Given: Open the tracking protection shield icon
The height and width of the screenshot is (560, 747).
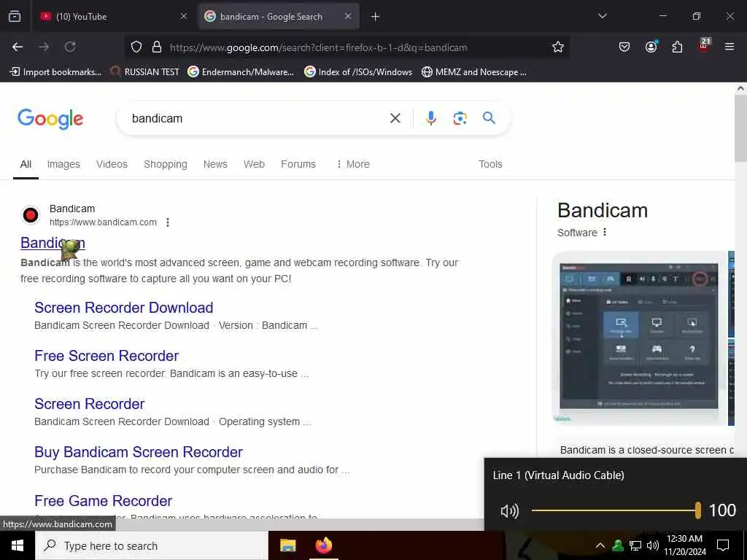Looking at the screenshot, I should pos(136,47).
